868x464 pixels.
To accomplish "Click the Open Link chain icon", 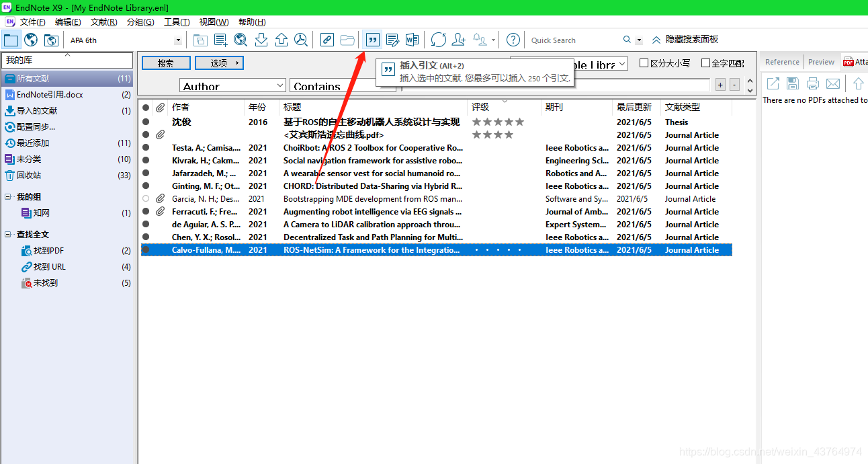I will [x=327, y=40].
